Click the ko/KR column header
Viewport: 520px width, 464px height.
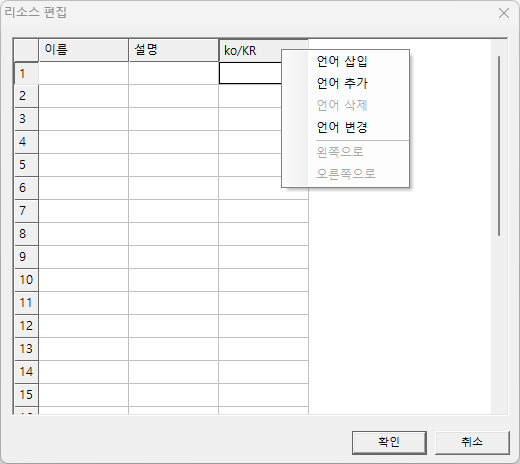coord(250,51)
